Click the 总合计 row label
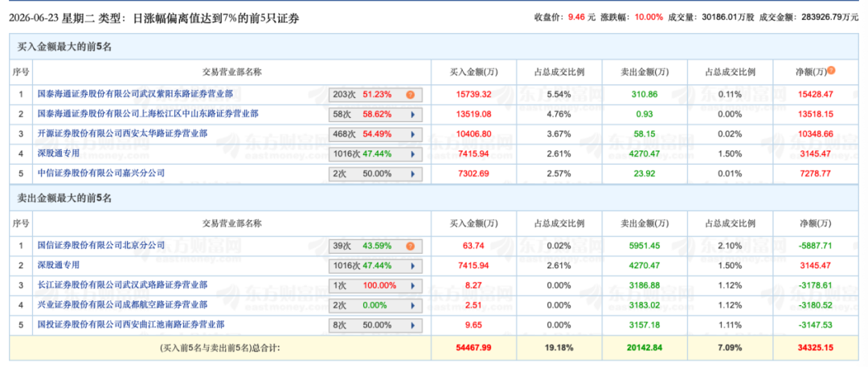 coord(219,349)
